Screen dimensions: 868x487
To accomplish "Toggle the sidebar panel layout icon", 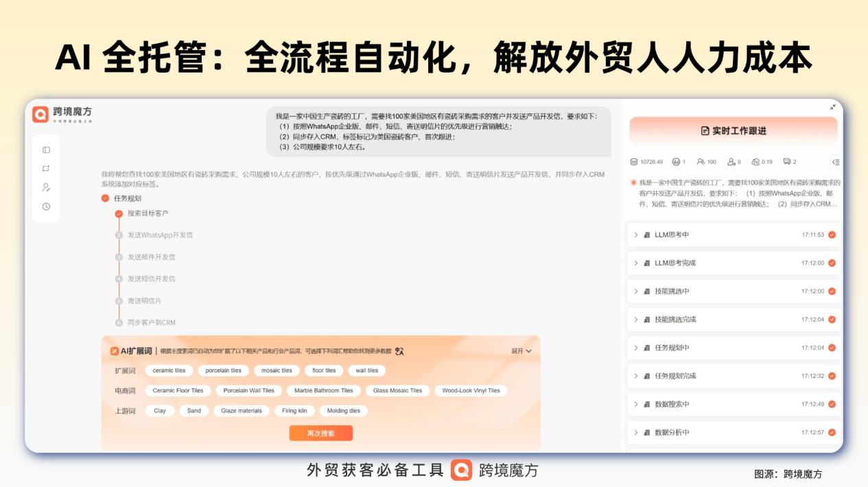I will (46, 150).
